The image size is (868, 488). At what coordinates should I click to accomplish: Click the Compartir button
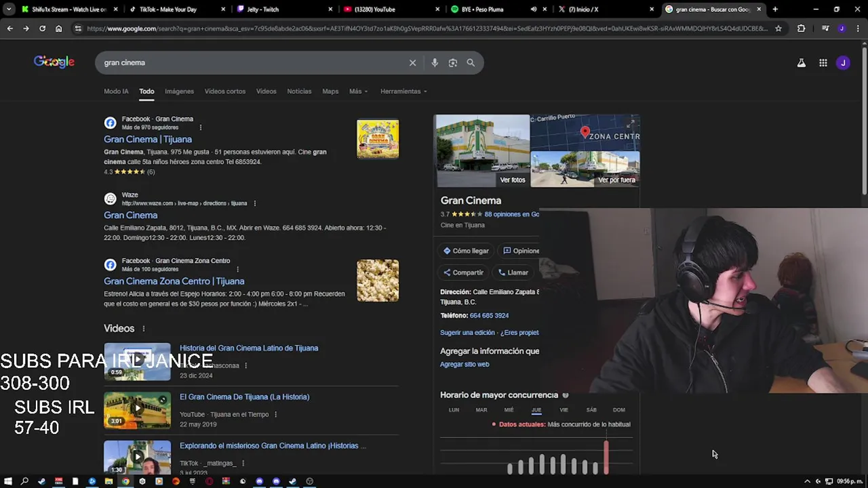click(463, 272)
